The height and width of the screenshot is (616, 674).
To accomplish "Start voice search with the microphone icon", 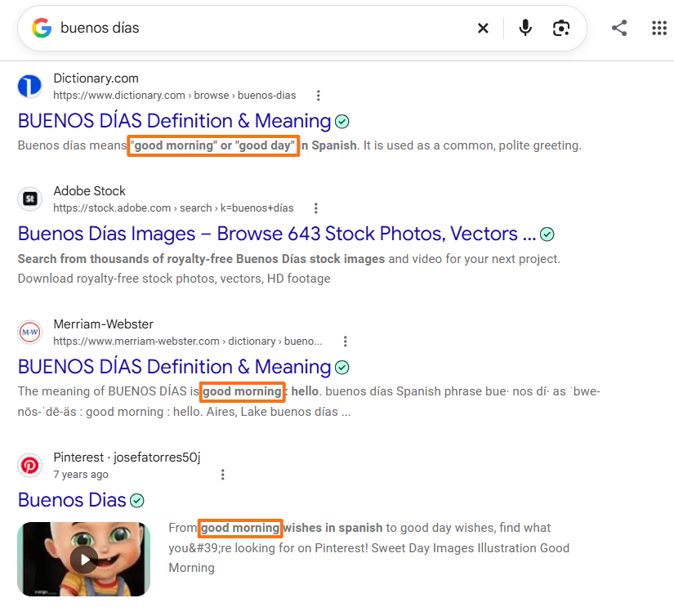I will [x=525, y=28].
